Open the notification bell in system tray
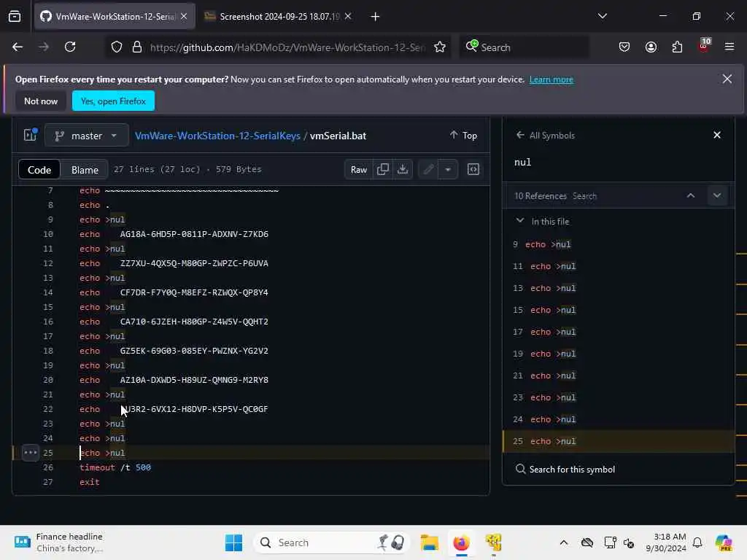Screen dimensions: 747x560 click(x=697, y=542)
